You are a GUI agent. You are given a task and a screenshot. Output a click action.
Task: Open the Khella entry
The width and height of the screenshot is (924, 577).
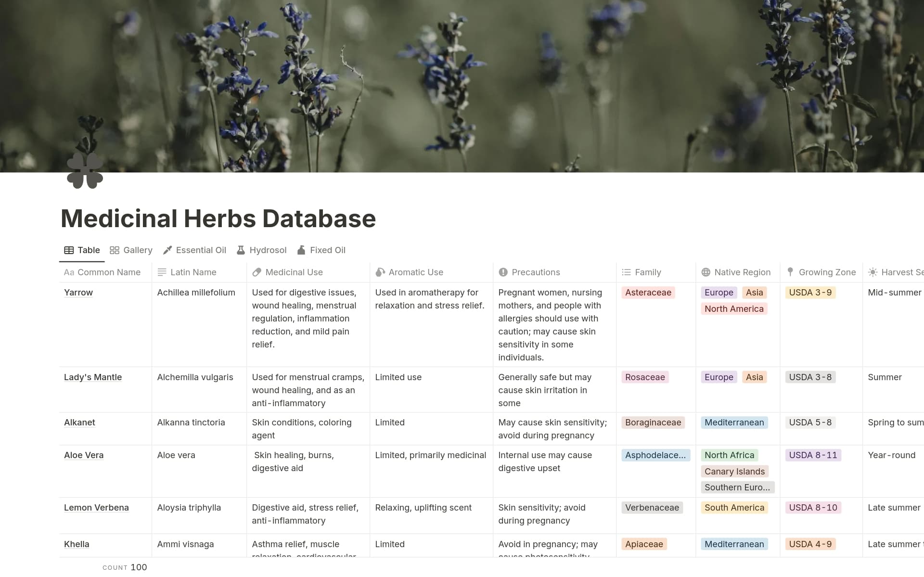pyautogui.click(x=77, y=544)
